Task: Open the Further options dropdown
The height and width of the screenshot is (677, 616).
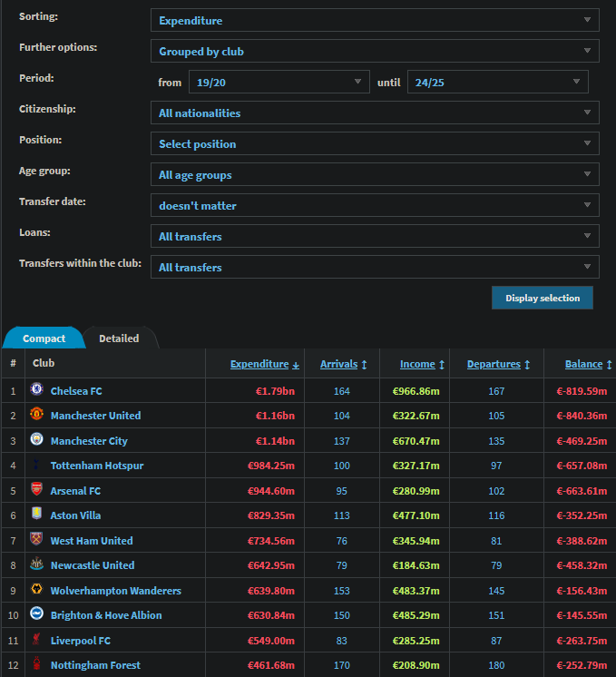Action: (375, 51)
